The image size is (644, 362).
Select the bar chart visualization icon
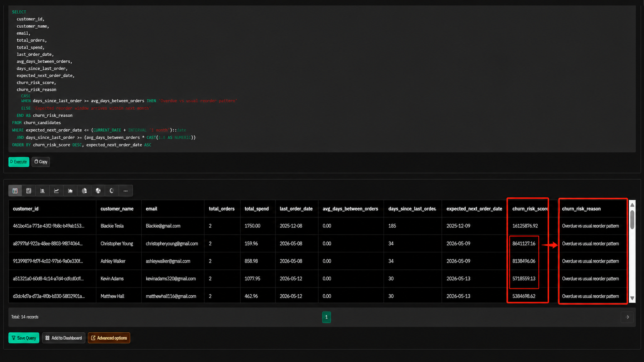tap(43, 191)
